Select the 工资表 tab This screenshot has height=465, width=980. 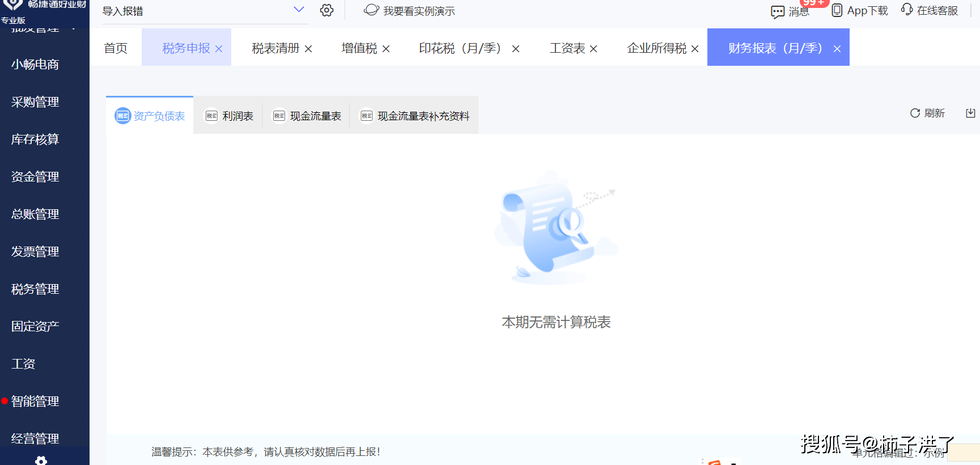[x=567, y=49]
